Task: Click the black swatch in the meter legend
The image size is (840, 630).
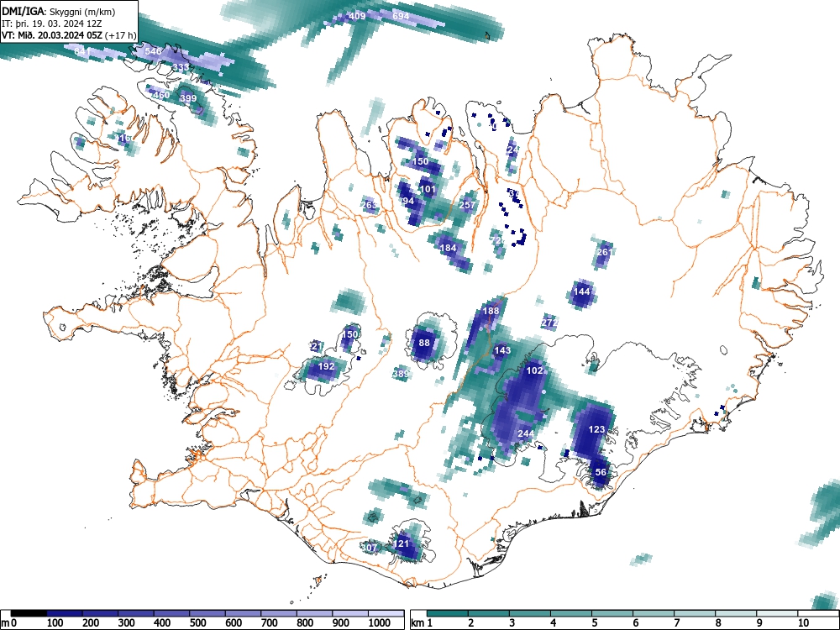Action: pos(29,612)
